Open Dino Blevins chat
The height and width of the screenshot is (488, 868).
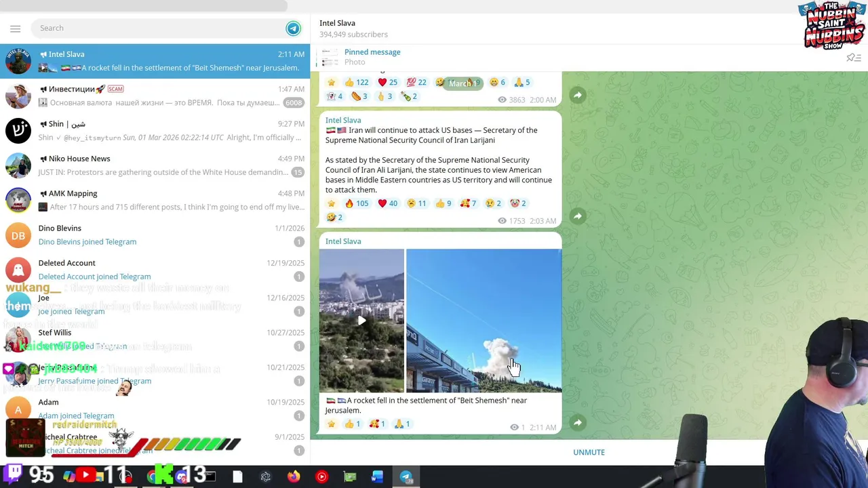(x=155, y=235)
